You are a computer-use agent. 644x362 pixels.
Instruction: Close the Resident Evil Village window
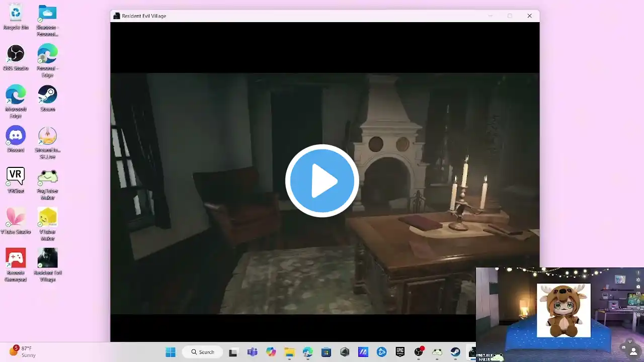[529, 16]
